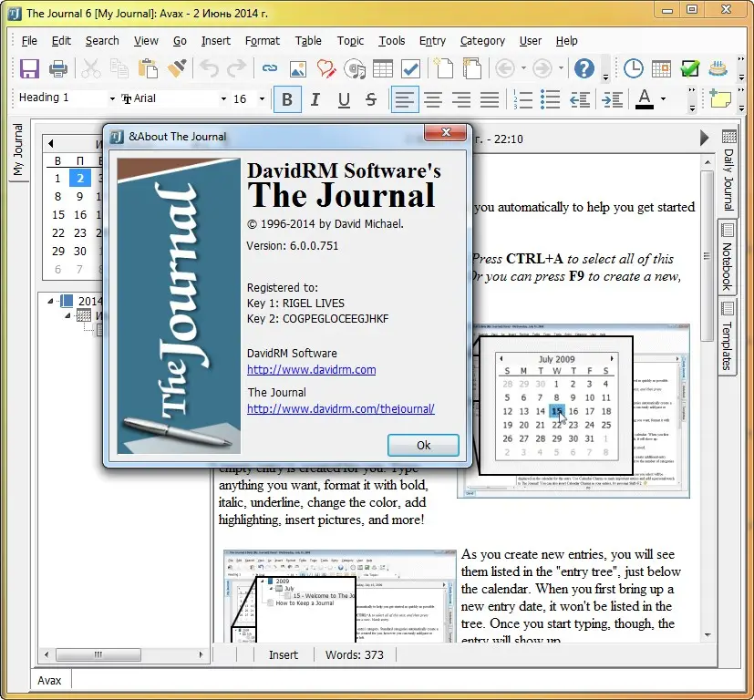Click the July 2009 calendar screenshot image
The width and height of the screenshot is (754, 700).
573,410
